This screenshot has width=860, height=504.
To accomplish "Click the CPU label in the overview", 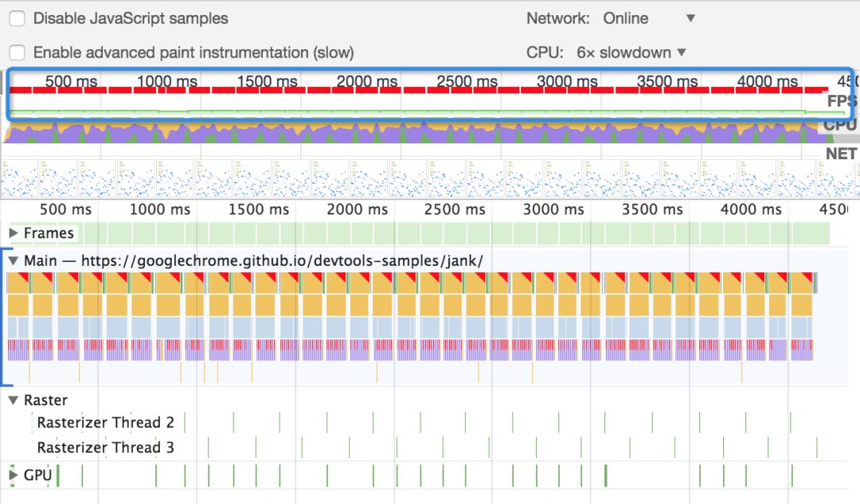I will pos(840,125).
